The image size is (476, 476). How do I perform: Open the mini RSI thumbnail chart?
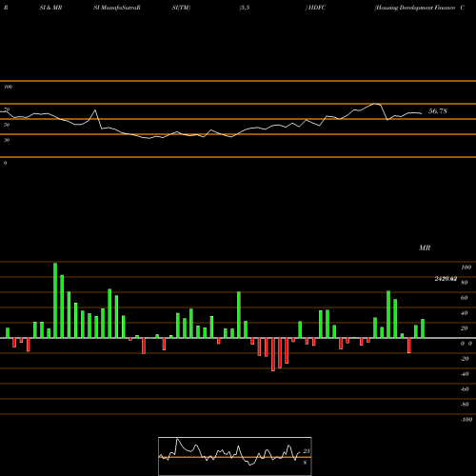[235, 456]
